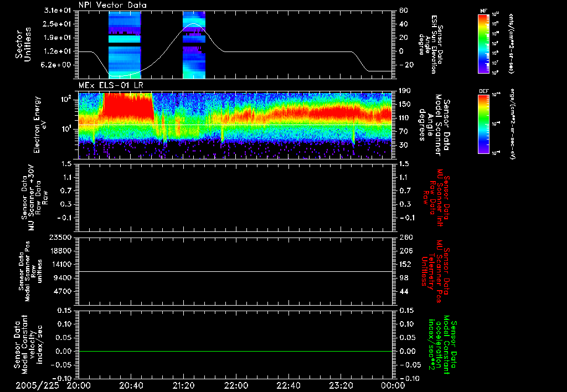Click the red "MU Scanner Init Raw Data" axis title
567x392 pixels.
tap(436, 198)
